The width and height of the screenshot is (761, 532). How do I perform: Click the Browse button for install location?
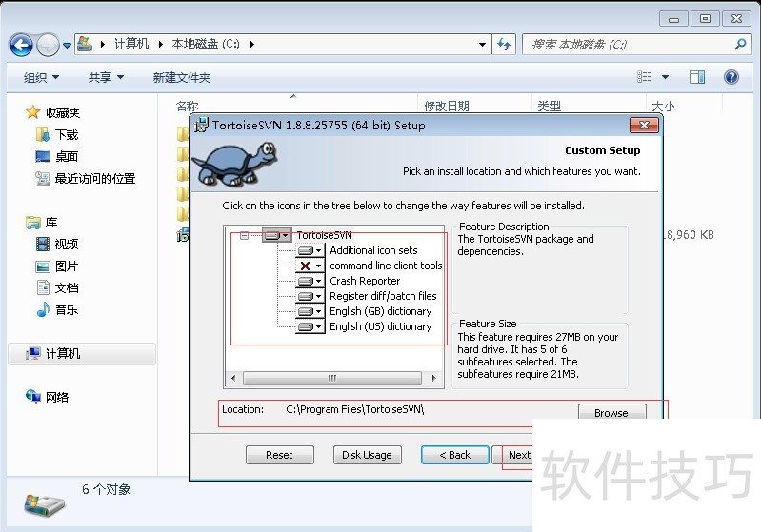611,413
